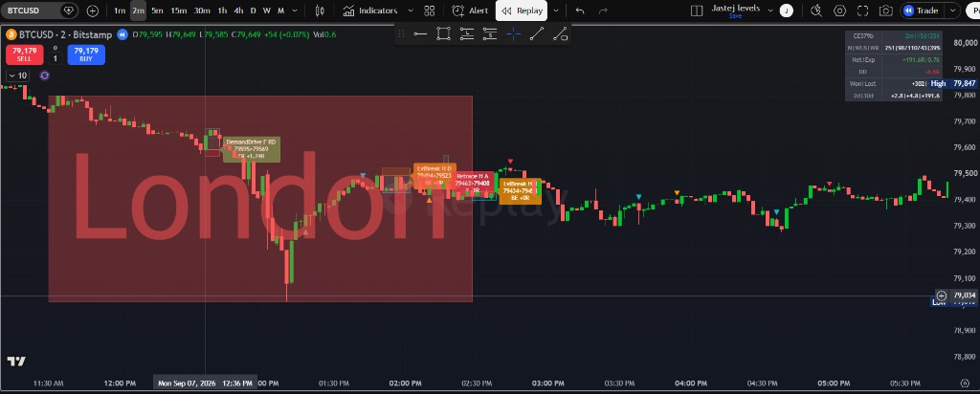980x394 pixels.
Task: Switch to the daily D timeframe
Action: [253, 11]
